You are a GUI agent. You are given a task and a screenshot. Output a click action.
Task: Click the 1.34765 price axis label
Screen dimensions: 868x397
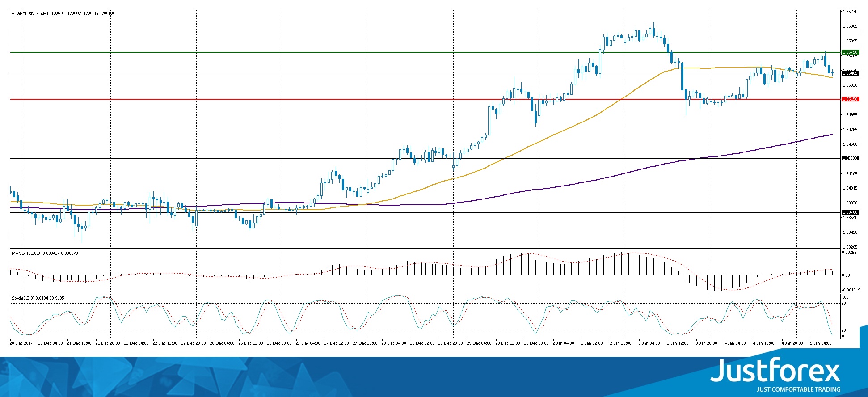[x=850, y=130]
